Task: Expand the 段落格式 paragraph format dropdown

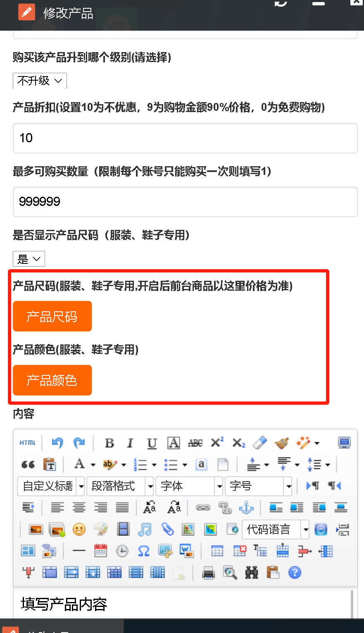Action: click(x=120, y=486)
